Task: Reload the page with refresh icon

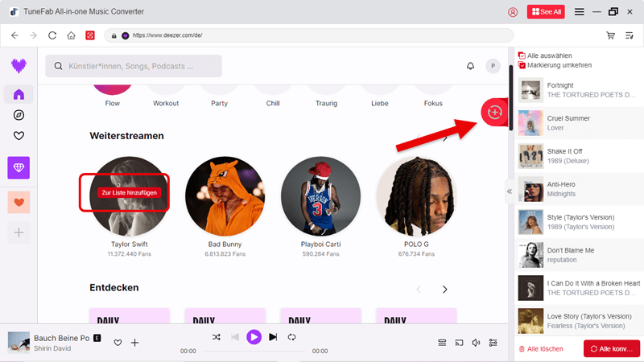Action: coord(52,35)
